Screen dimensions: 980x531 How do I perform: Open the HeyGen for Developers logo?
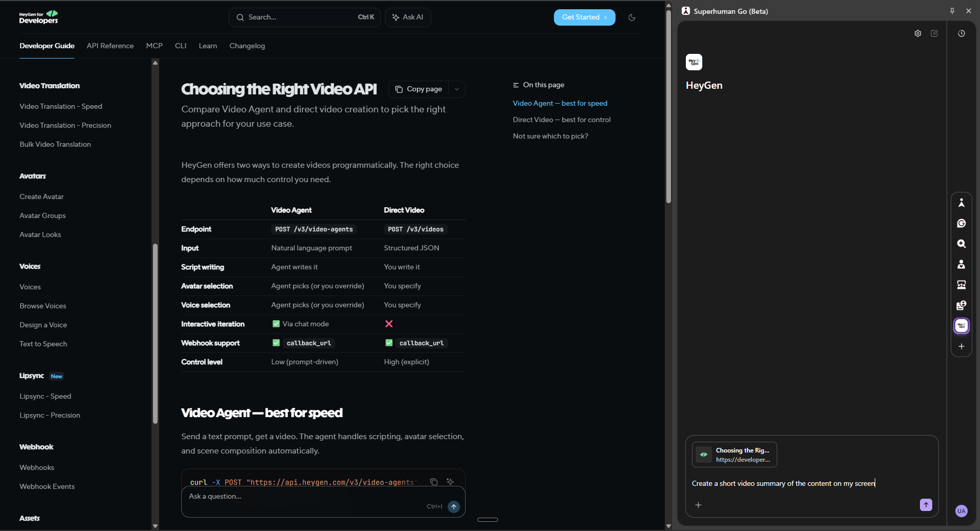(39, 17)
